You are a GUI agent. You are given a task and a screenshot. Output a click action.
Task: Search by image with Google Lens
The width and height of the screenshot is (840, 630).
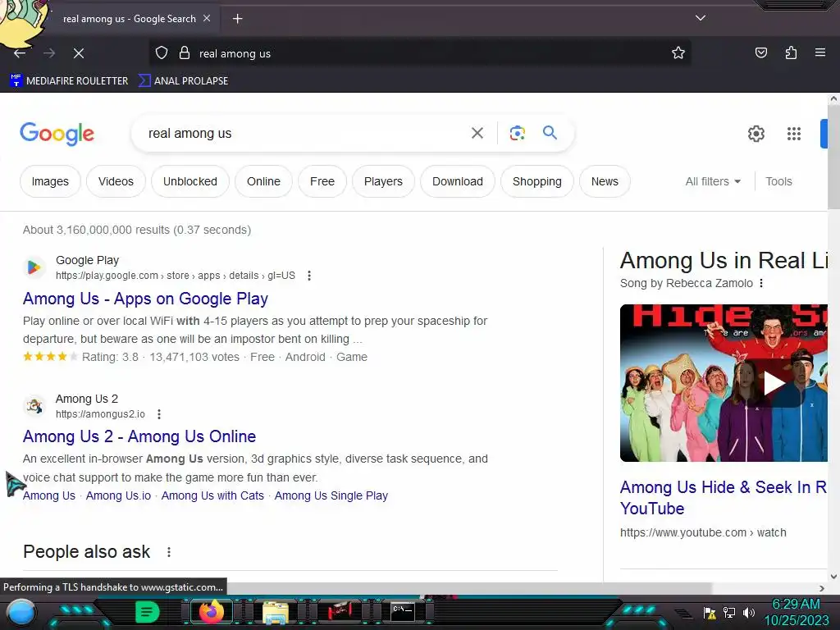(x=517, y=133)
